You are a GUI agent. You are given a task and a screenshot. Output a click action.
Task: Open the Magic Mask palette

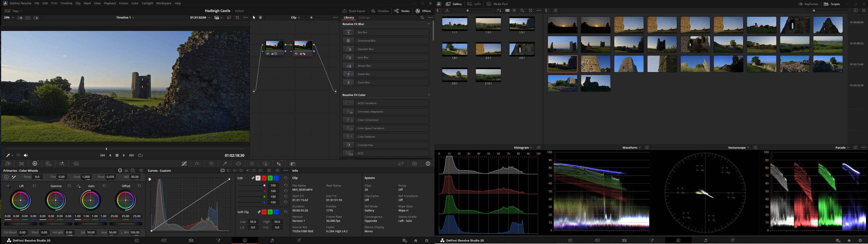click(x=265, y=164)
